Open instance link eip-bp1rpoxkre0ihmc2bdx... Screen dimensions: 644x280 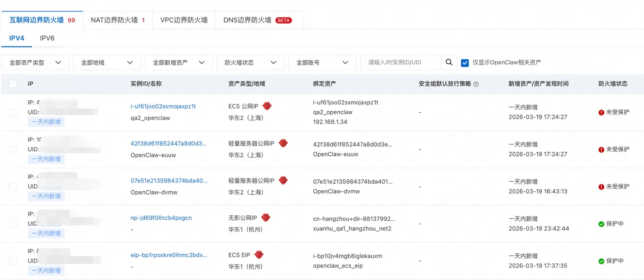click(x=169, y=255)
